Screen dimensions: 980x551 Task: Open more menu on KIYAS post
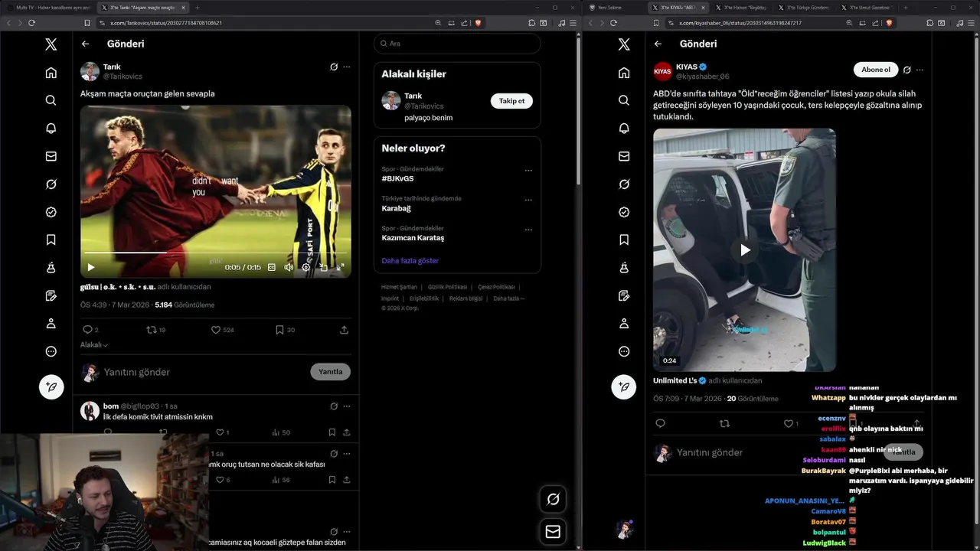pyautogui.click(x=920, y=70)
